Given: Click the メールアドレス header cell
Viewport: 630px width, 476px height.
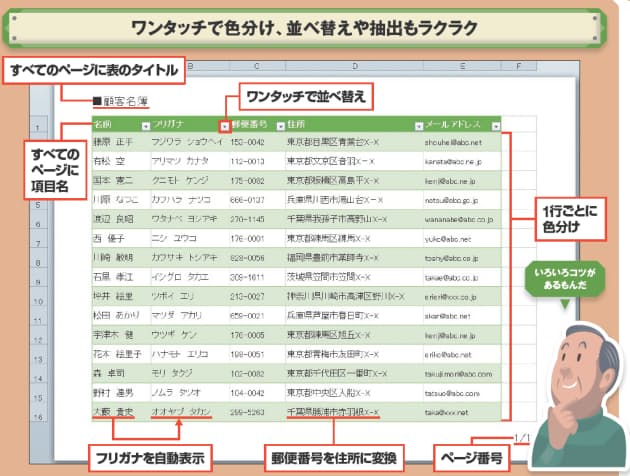Looking at the screenshot, I should 462,124.
